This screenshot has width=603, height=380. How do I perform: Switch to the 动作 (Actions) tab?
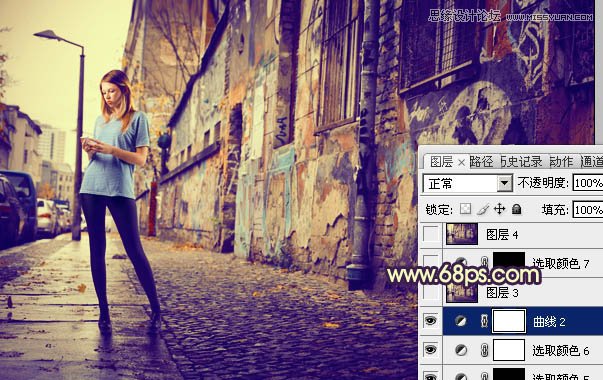click(x=561, y=162)
